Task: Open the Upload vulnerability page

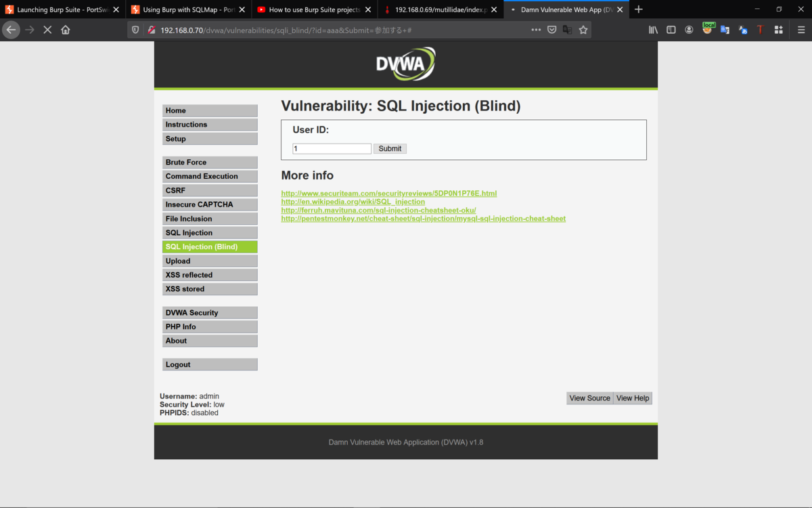Action: 210,261
